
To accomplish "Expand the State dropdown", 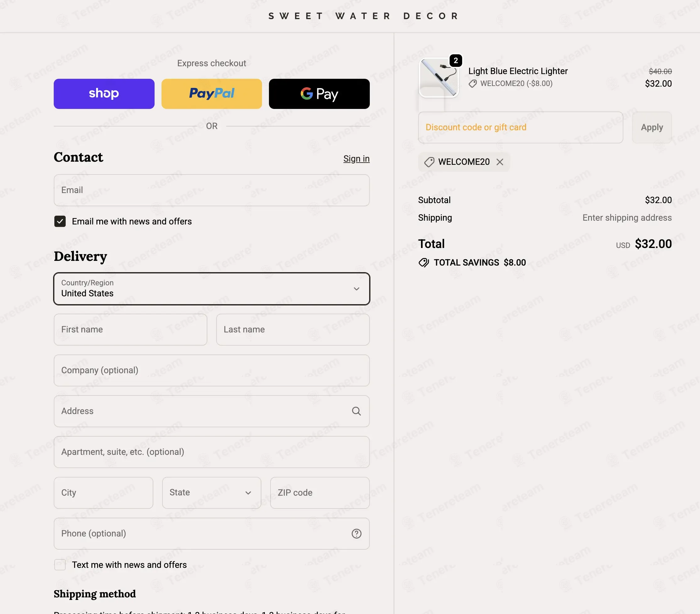I will (212, 493).
